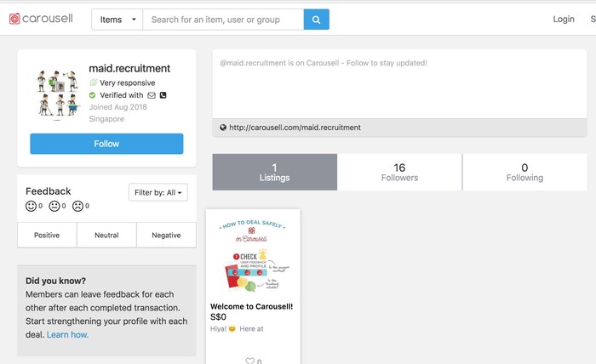Switch to the Followers tab
Viewport: 596px width, 364px height.
[x=399, y=172]
